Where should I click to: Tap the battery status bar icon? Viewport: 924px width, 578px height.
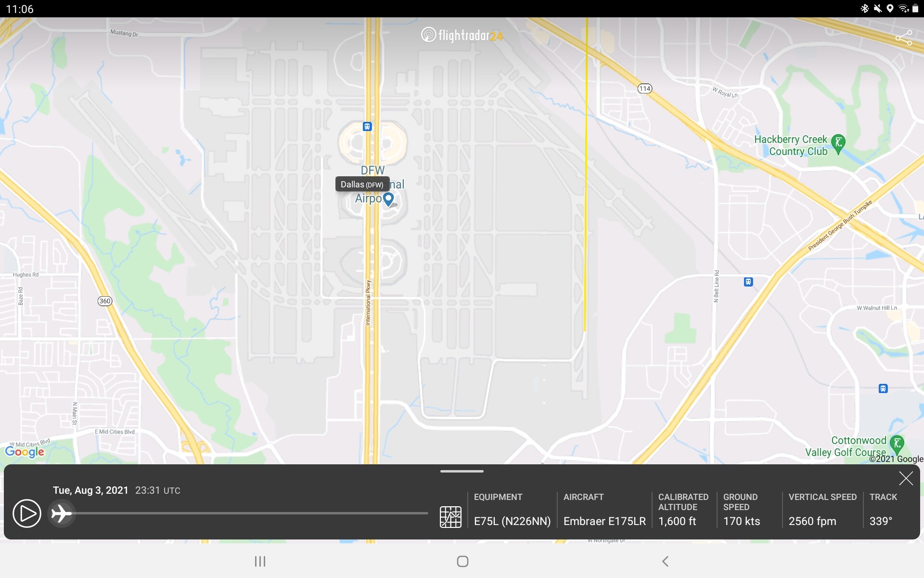coord(915,9)
